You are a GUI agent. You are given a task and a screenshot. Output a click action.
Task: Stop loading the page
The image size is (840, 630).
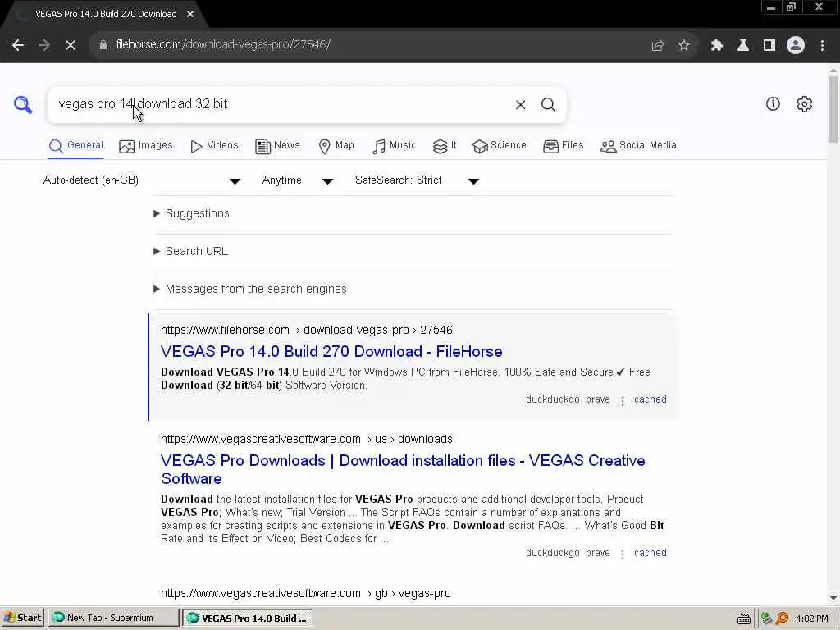[x=71, y=46]
